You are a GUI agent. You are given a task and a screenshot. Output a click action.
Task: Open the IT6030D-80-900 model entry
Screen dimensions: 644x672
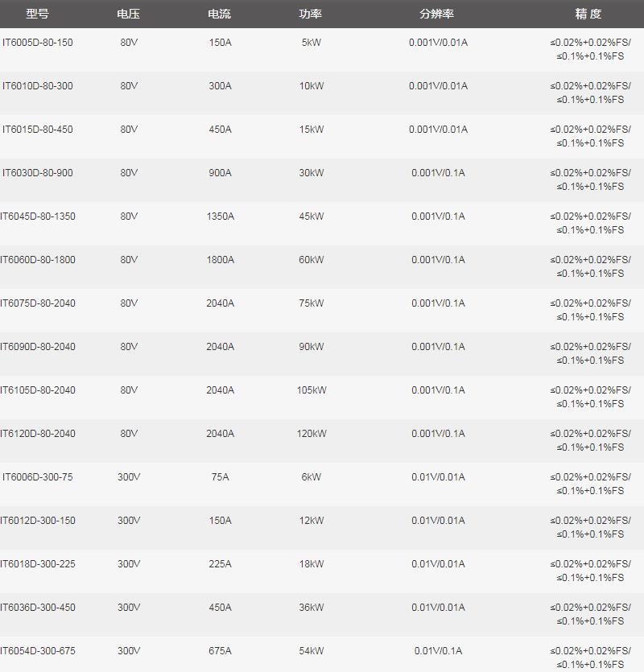37,173
